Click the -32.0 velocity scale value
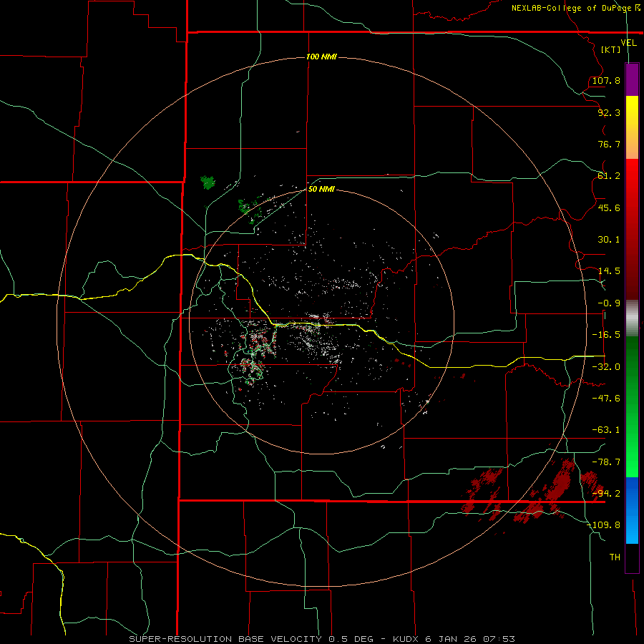Viewport: 644px width, 644px height. [x=606, y=367]
